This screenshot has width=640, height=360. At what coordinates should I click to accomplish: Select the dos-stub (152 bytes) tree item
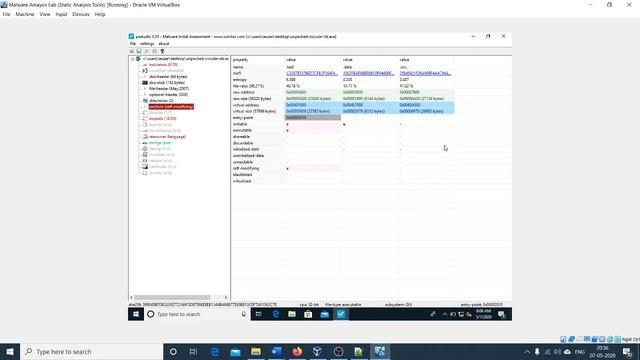(x=167, y=83)
